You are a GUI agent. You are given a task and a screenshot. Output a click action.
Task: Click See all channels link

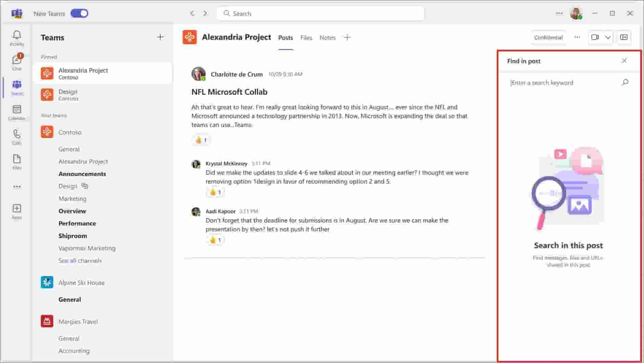click(80, 260)
